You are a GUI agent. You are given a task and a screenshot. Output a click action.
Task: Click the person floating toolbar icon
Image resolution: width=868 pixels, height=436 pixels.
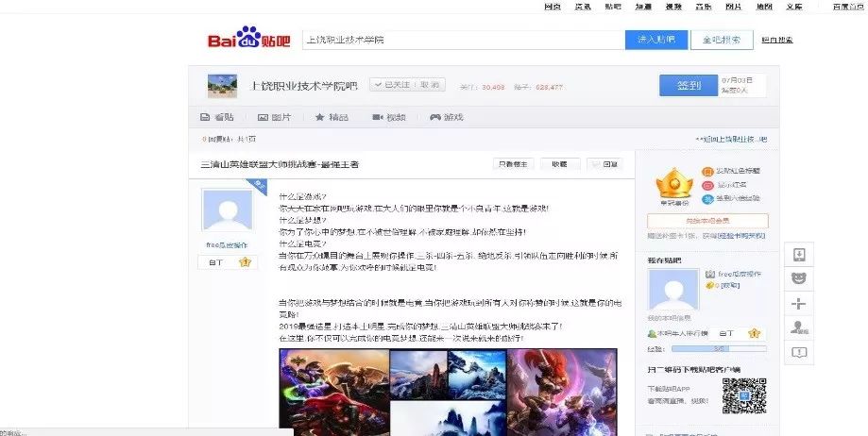point(799,327)
